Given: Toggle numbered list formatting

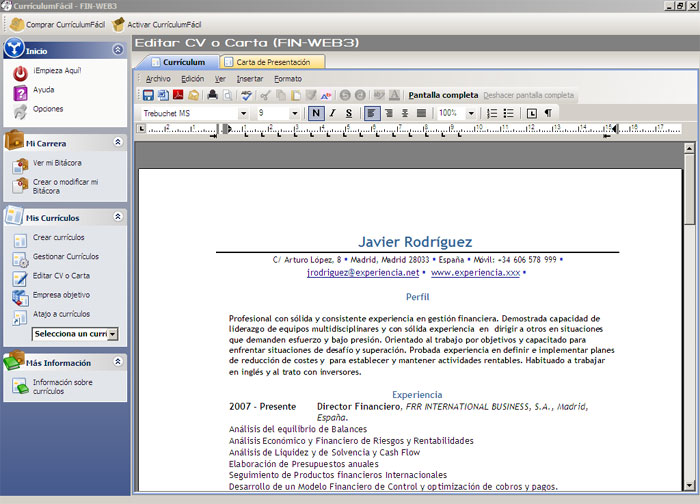Looking at the screenshot, I should tap(492, 113).
